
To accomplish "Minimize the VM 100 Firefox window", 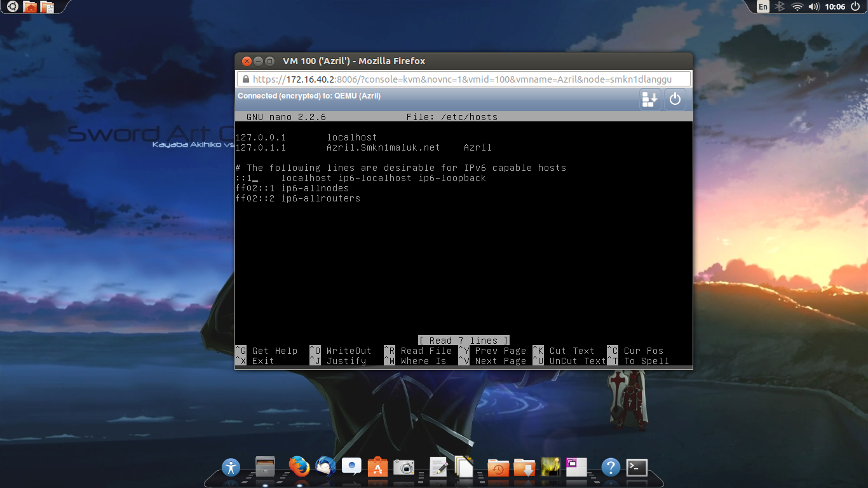I will pyautogui.click(x=259, y=61).
